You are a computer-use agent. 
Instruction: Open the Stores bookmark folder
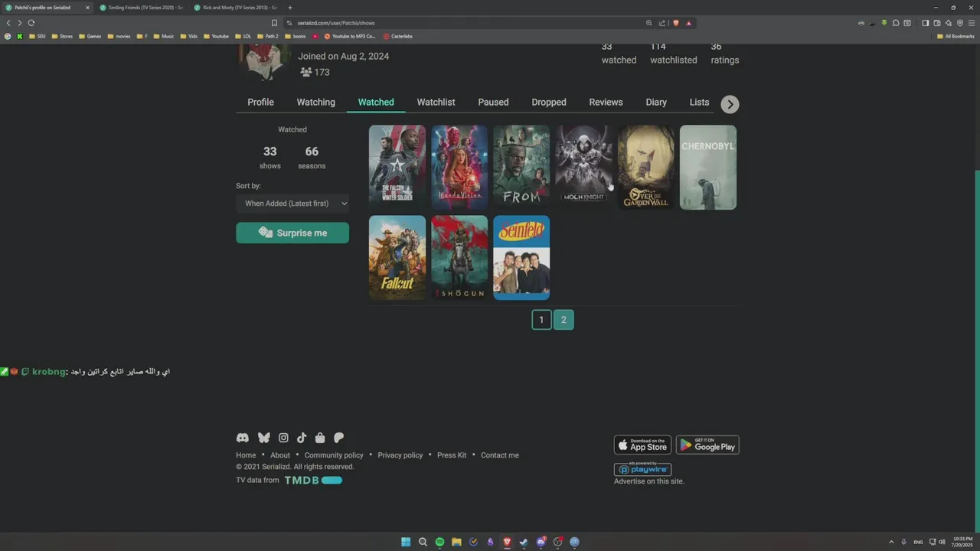(x=62, y=36)
